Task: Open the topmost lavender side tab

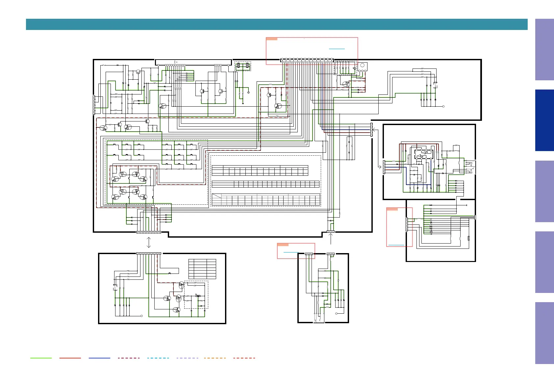Action: (544, 50)
